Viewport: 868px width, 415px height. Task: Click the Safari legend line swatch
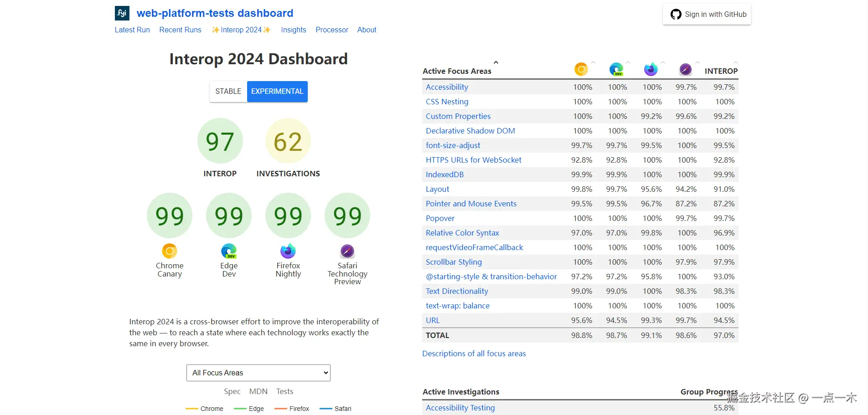[x=326, y=409]
